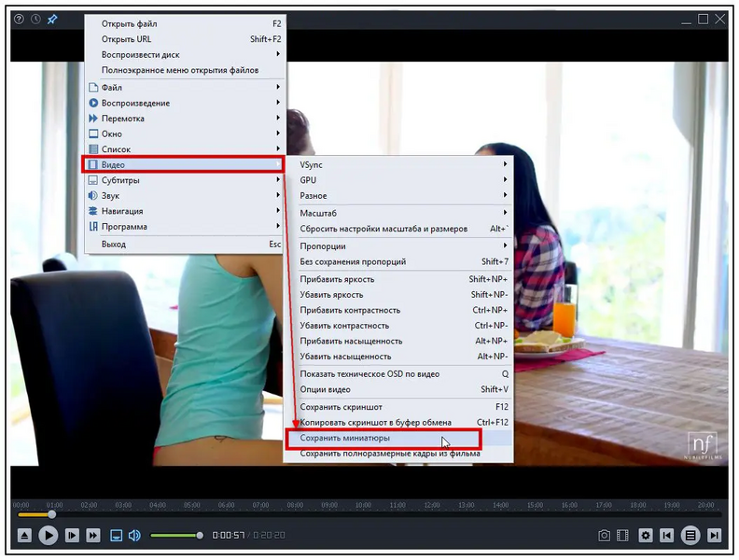Click the help question mark icon

(19, 19)
